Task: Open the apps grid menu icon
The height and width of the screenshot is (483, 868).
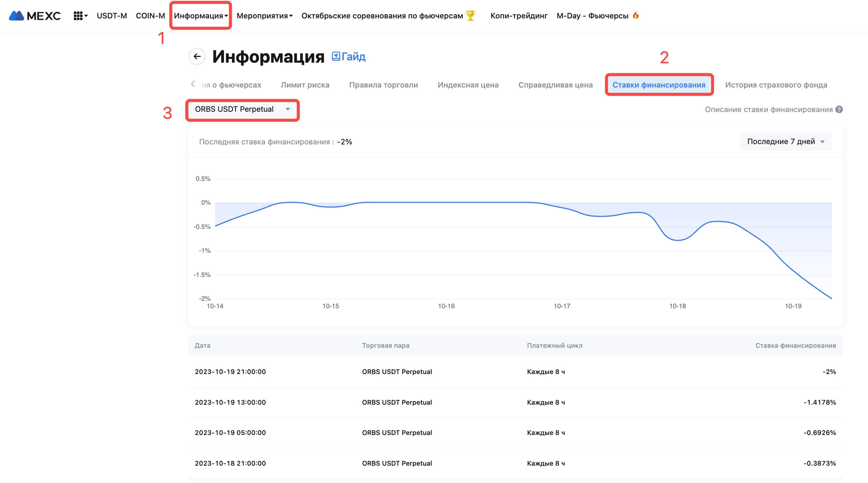Action: [x=78, y=16]
